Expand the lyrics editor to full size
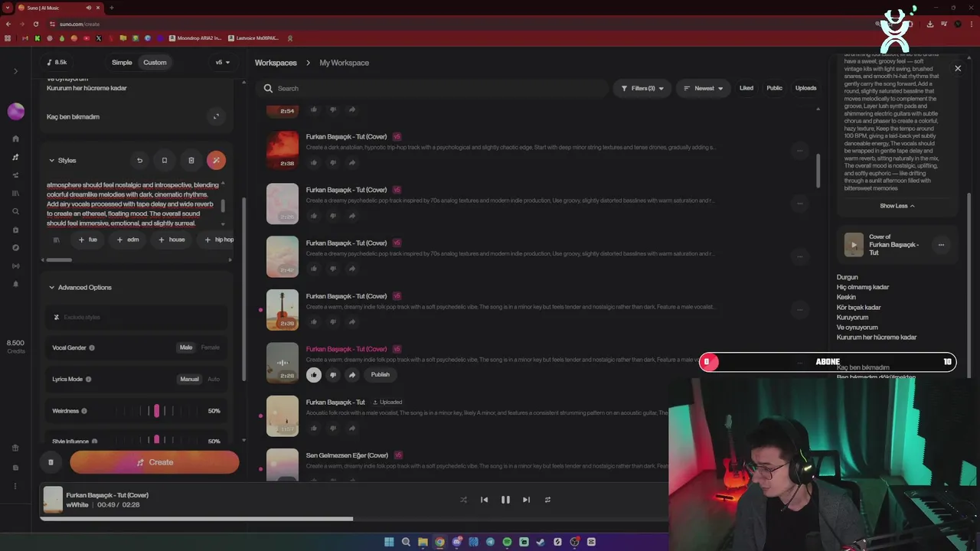 (216, 116)
